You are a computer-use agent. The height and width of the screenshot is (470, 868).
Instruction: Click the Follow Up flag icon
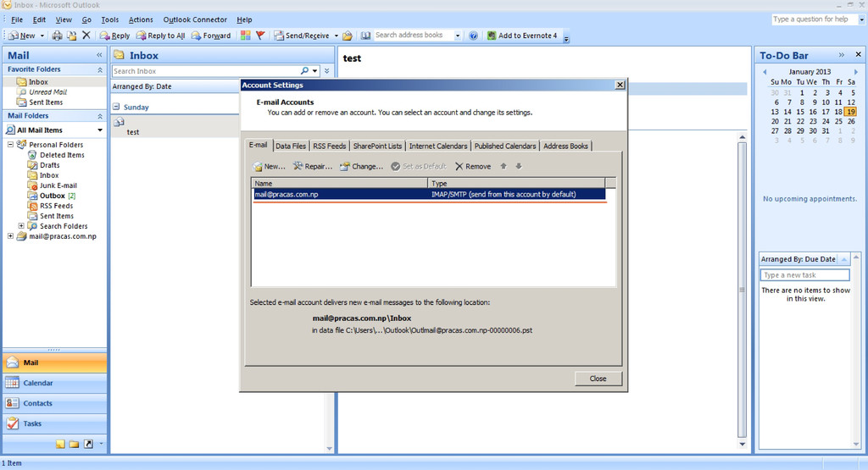point(260,36)
